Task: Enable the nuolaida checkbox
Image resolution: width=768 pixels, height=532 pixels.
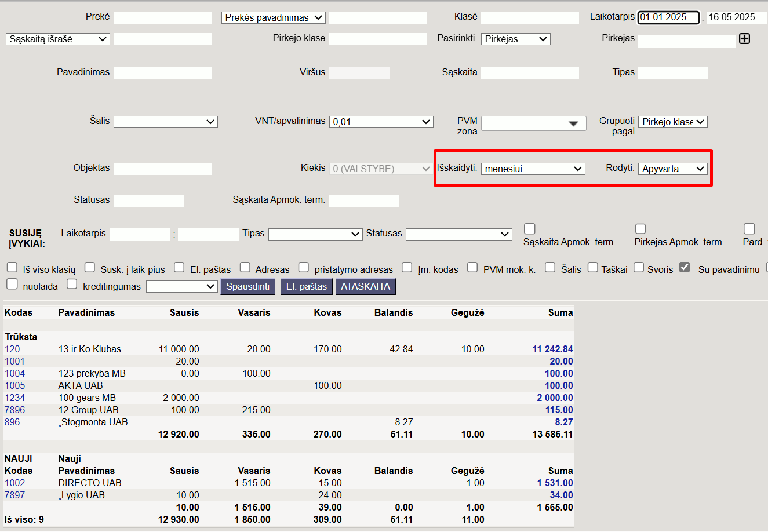Action: point(12,284)
